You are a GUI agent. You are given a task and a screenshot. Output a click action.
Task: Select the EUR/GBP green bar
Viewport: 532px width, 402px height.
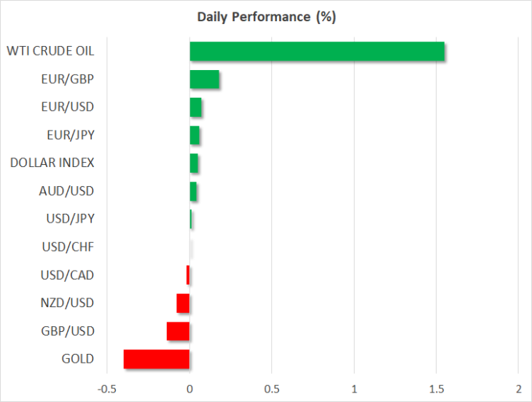coord(204,79)
